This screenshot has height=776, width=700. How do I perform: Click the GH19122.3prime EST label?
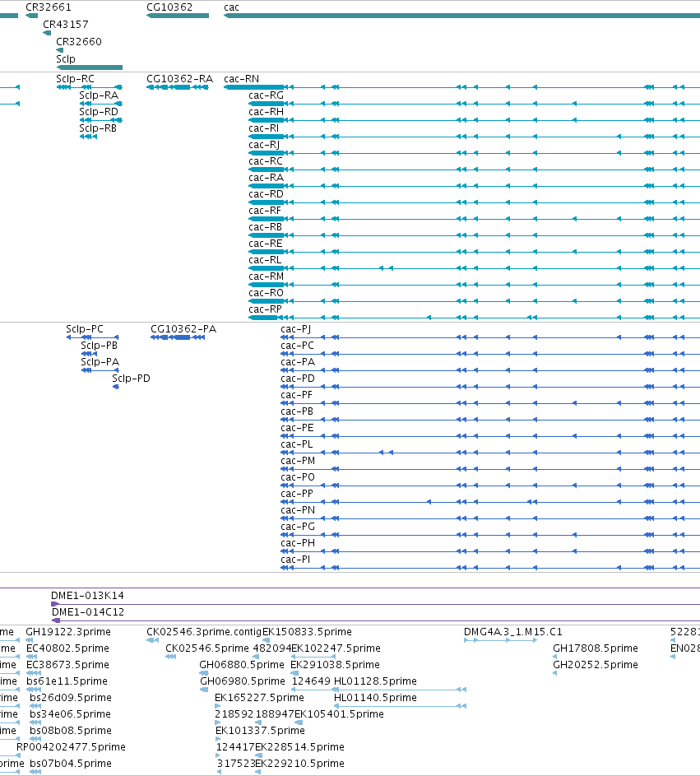click(x=68, y=631)
